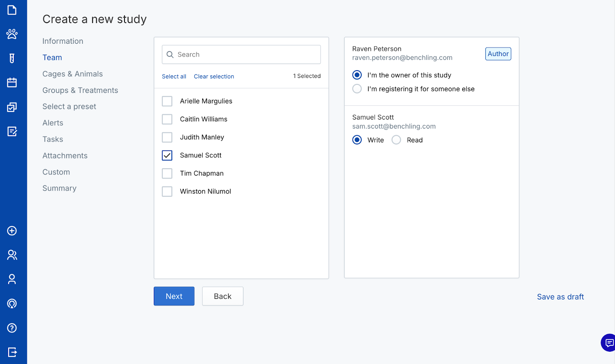This screenshot has width=615, height=364.
Task: Click the logout icon at sidebar bottom
Action: (x=12, y=352)
